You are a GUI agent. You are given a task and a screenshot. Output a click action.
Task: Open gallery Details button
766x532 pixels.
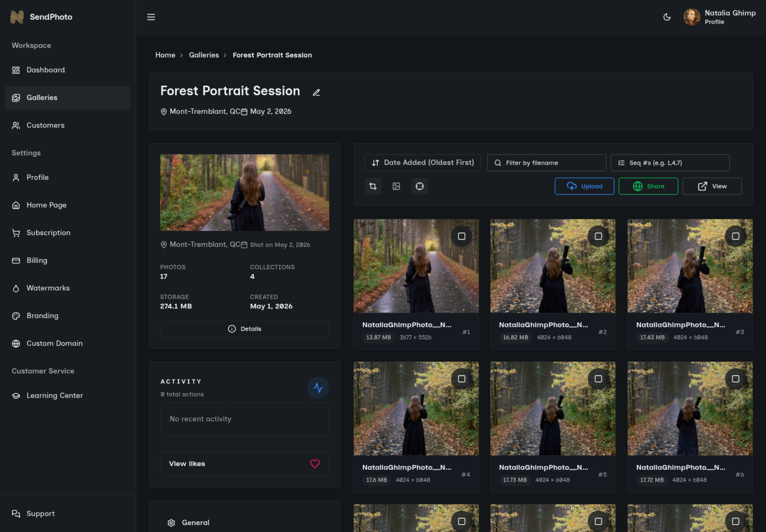244,329
